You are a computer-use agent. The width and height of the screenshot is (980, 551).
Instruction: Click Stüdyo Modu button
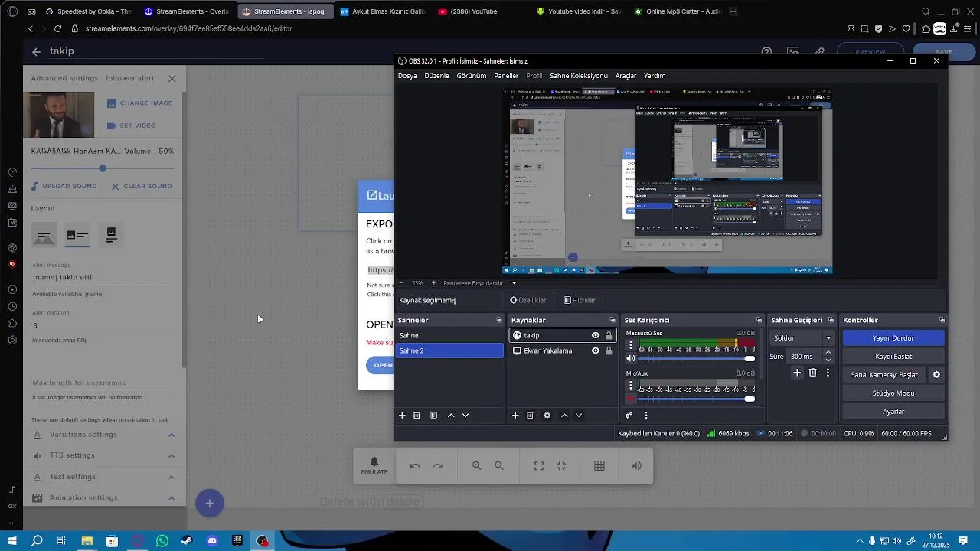click(x=893, y=393)
